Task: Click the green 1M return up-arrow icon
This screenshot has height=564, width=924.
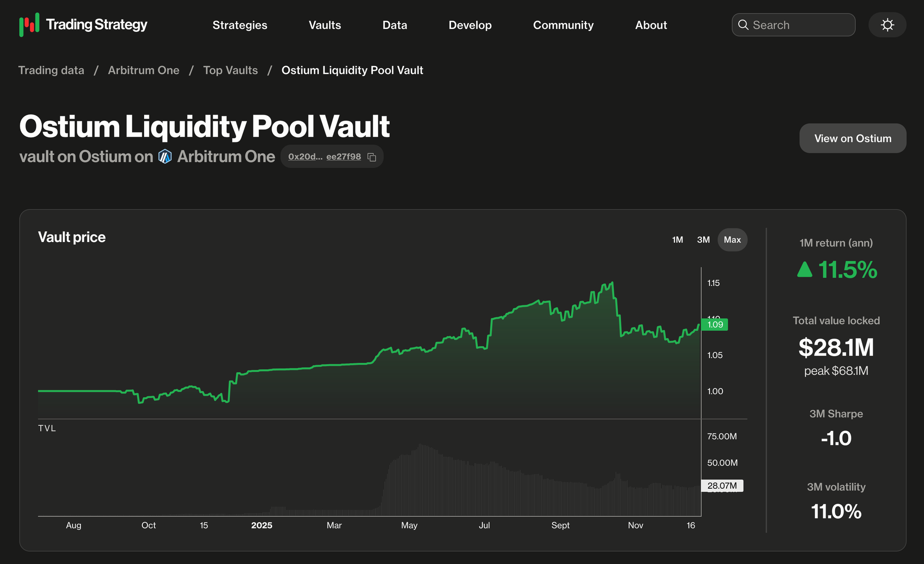Action: (x=804, y=269)
